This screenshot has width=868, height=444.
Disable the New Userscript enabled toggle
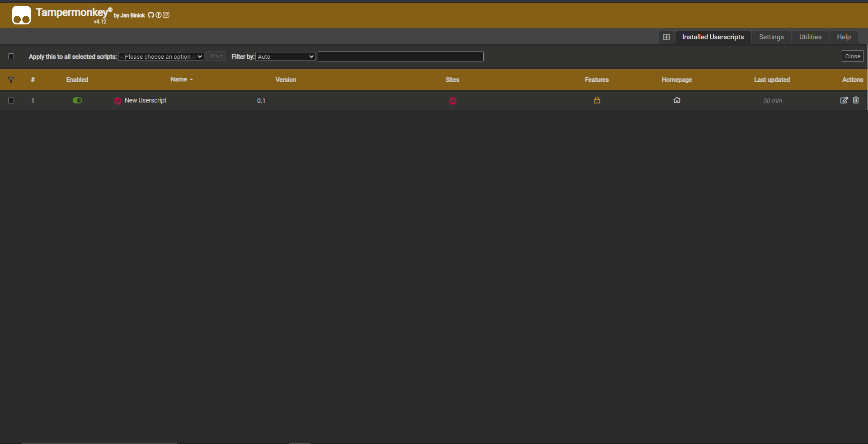point(77,100)
